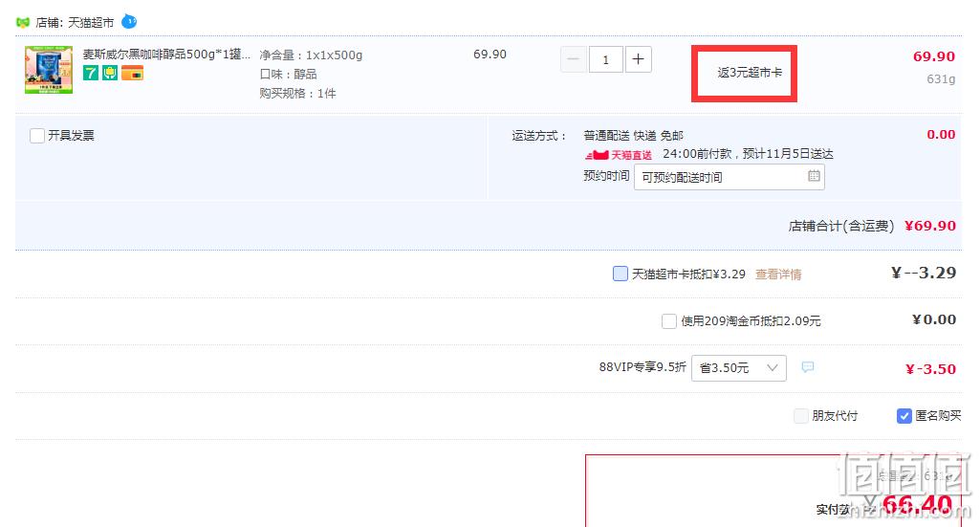Open the Maxwell coffee product thumbnail

click(x=49, y=70)
